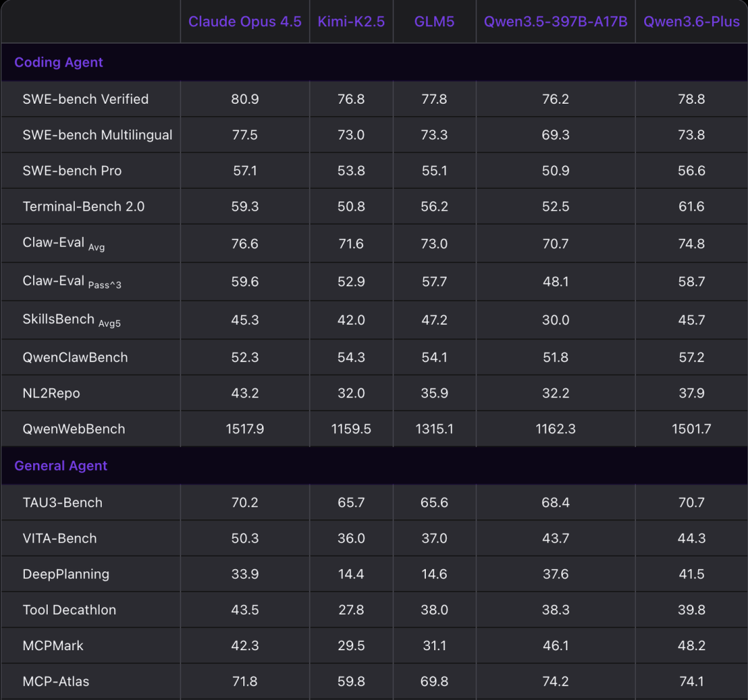The image size is (748, 700).
Task: Click the NL2Repo row label
Action: tap(51, 393)
